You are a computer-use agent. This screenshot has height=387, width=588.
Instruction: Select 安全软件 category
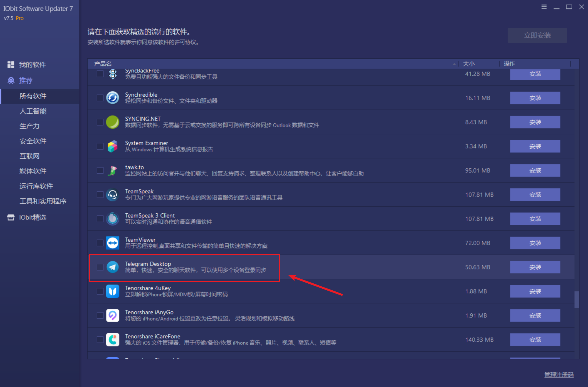point(39,141)
